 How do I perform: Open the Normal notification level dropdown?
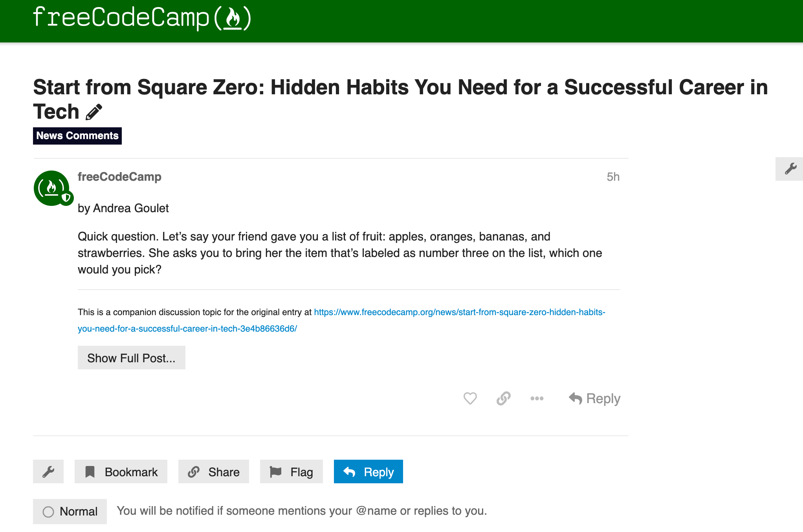[x=70, y=511]
